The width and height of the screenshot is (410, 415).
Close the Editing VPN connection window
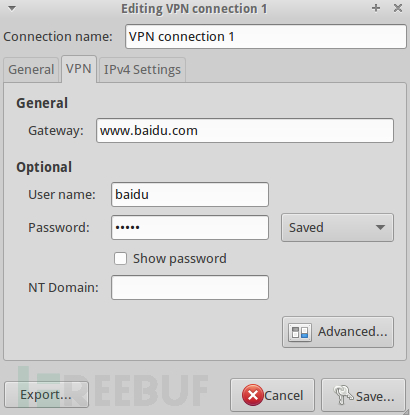click(398, 8)
